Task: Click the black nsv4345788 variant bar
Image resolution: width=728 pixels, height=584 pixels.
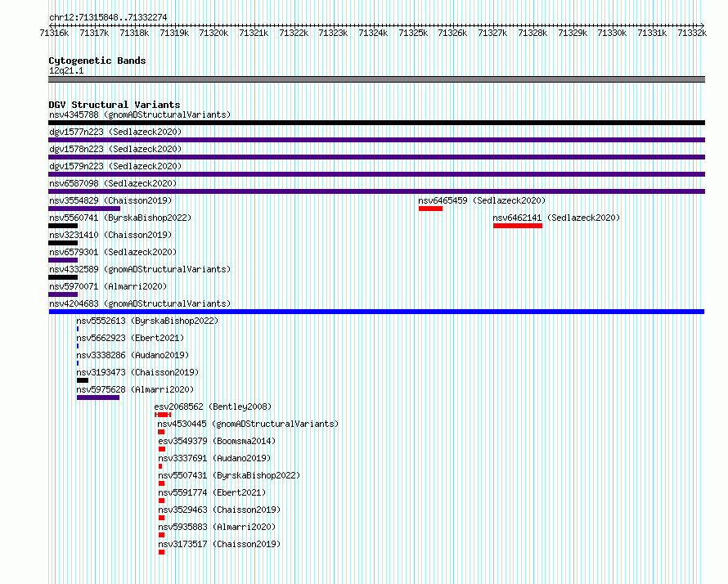Action: tap(376, 123)
